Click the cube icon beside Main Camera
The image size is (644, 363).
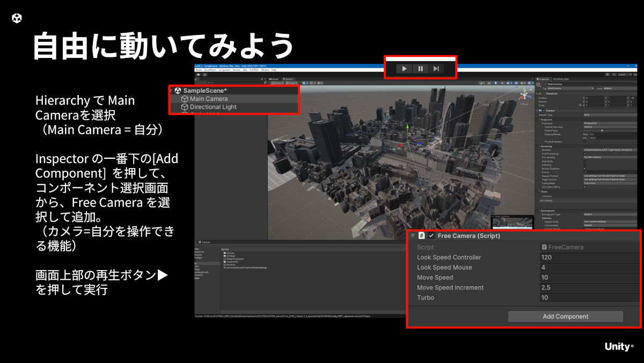(x=184, y=99)
